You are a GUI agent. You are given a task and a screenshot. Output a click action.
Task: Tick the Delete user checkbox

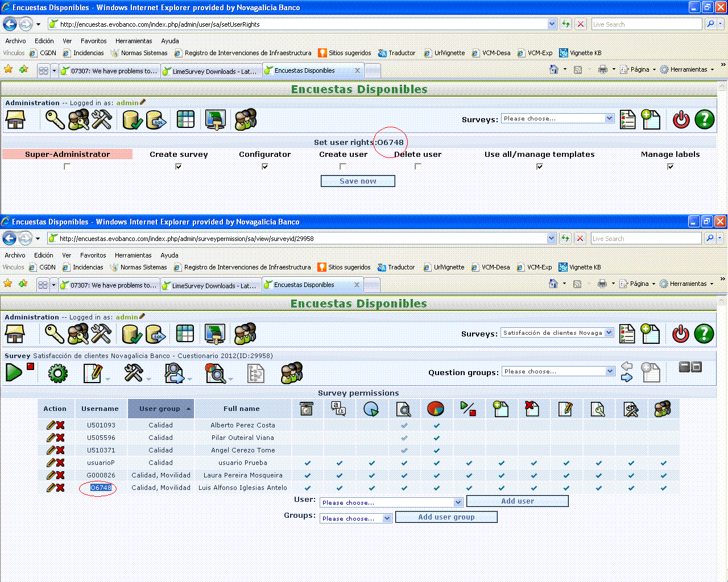418,167
